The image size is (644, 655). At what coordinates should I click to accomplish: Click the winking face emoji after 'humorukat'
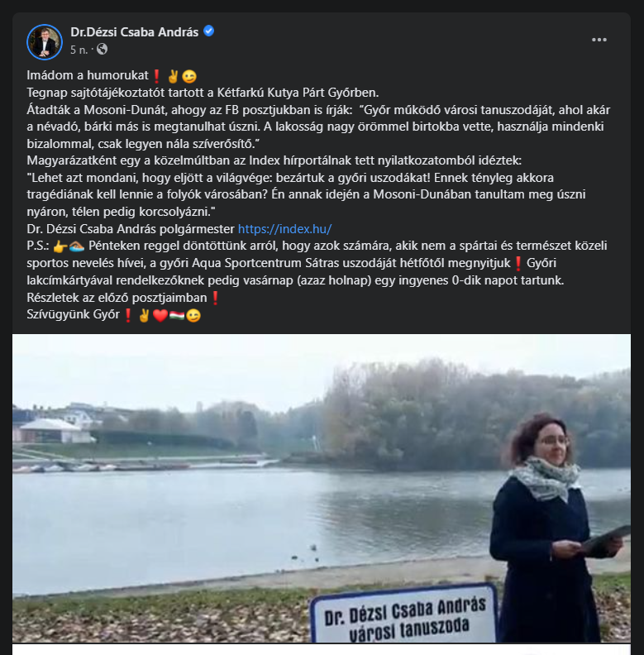tap(189, 76)
